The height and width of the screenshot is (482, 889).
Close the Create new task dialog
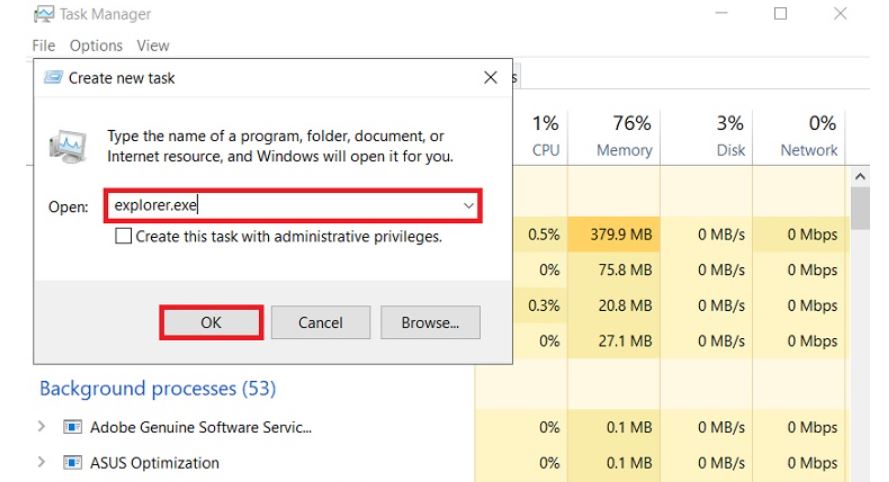point(489,78)
